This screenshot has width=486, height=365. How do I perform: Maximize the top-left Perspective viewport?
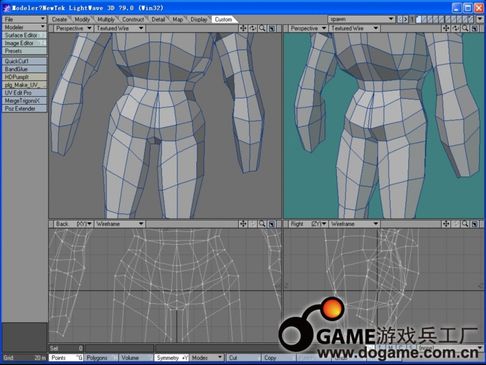(272, 28)
